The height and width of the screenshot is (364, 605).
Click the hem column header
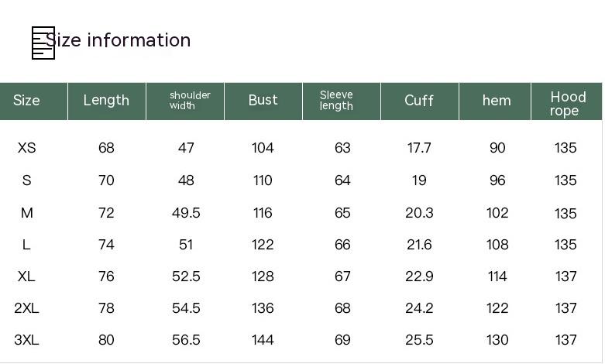point(497,101)
